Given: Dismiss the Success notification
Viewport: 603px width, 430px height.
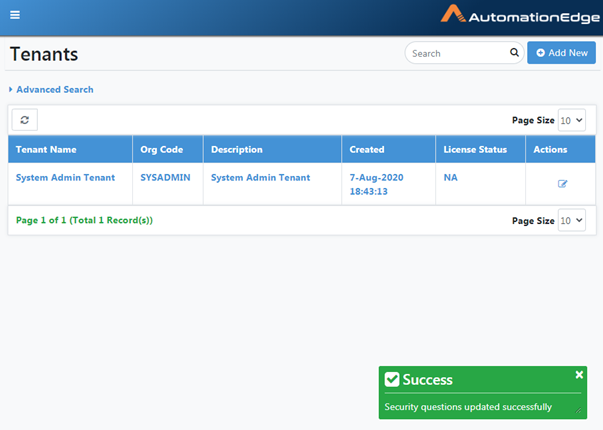Looking at the screenshot, I should click(579, 375).
